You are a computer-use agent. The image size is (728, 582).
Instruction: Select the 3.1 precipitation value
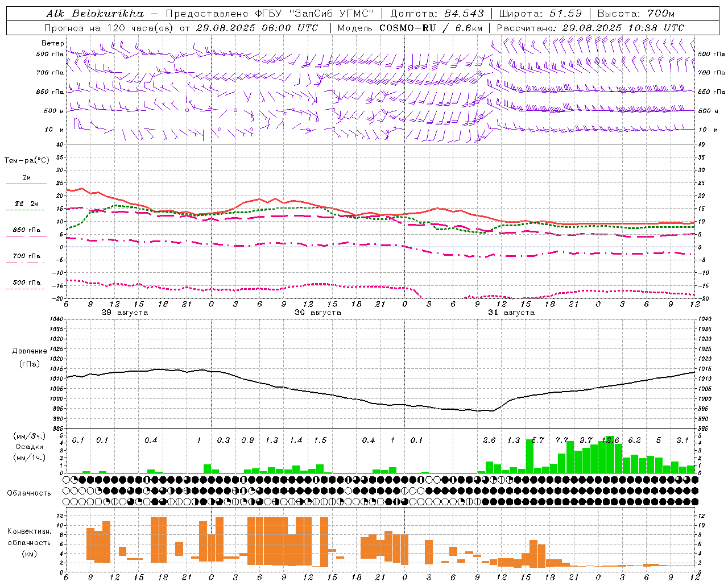tap(682, 440)
